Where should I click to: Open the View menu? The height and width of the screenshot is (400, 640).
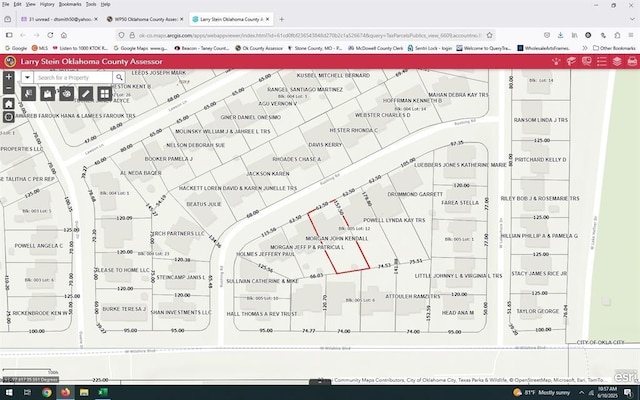tap(31, 4)
